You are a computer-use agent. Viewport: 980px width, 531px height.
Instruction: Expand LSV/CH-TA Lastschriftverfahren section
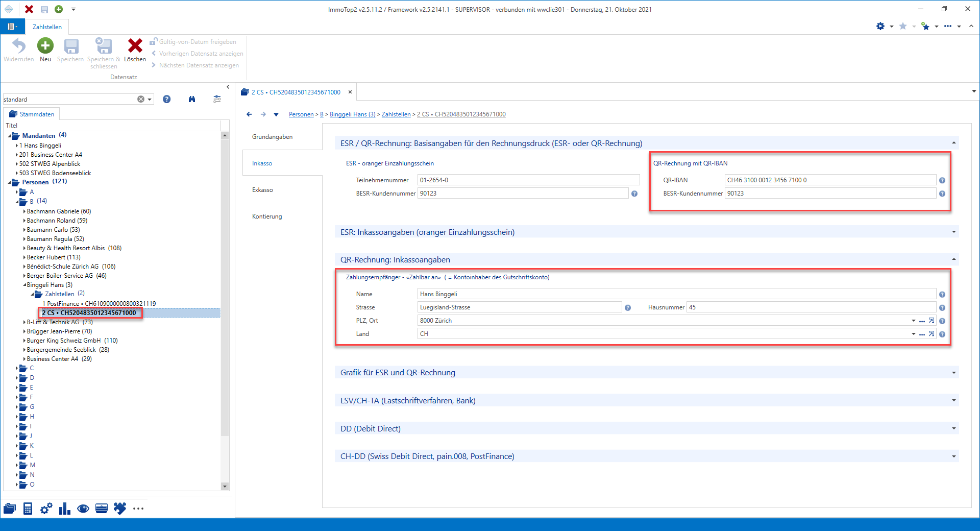pos(953,400)
